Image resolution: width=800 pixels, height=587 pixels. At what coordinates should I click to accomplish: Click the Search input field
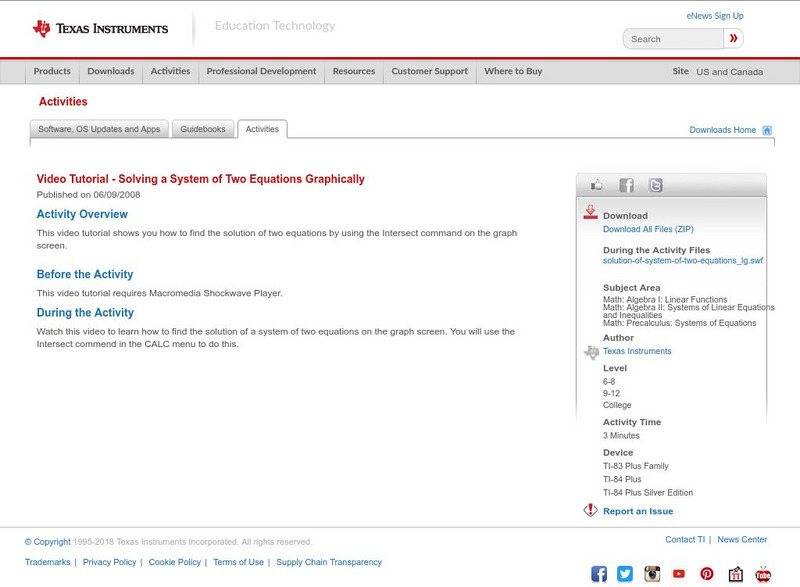click(x=673, y=39)
